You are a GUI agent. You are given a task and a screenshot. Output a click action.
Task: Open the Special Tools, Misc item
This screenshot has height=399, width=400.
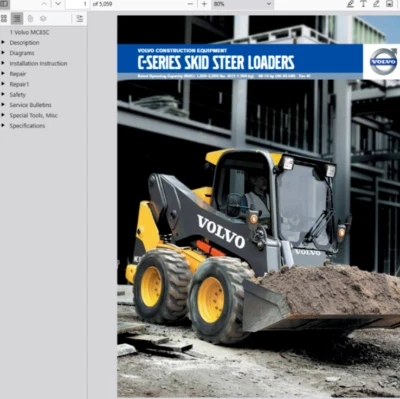point(33,115)
